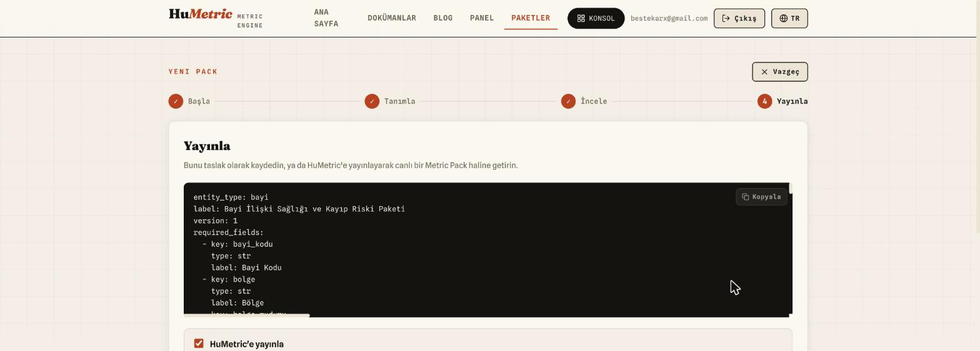980x351 pixels.
Task: Click the Tanımla step checkmark circle
Action: [372, 101]
